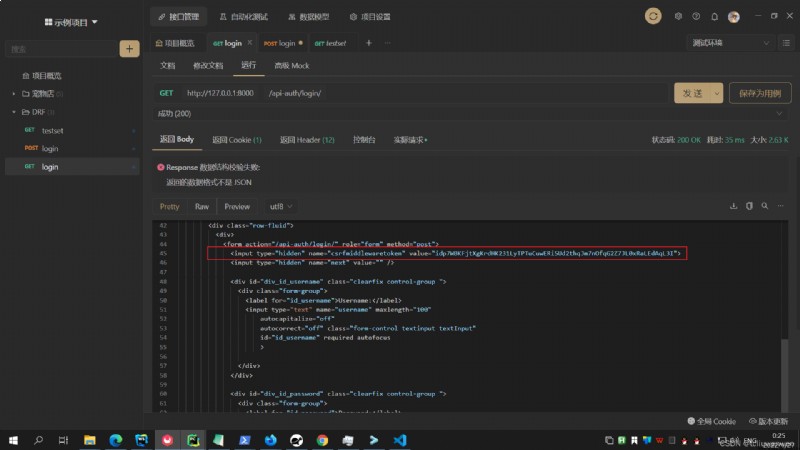The height and width of the screenshot is (450, 800).
Task: Open the utf8 encoding dropdown
Action: [x=281, y=207]
